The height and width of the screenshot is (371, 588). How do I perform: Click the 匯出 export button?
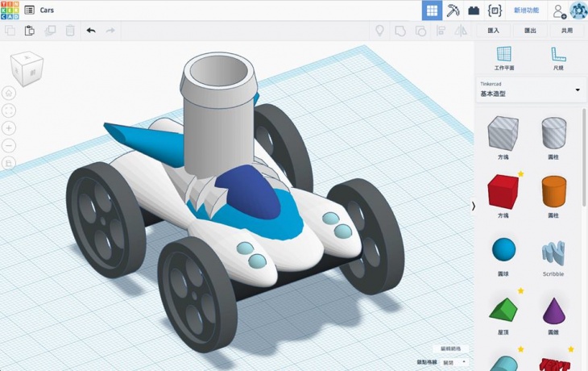[530, 31]
